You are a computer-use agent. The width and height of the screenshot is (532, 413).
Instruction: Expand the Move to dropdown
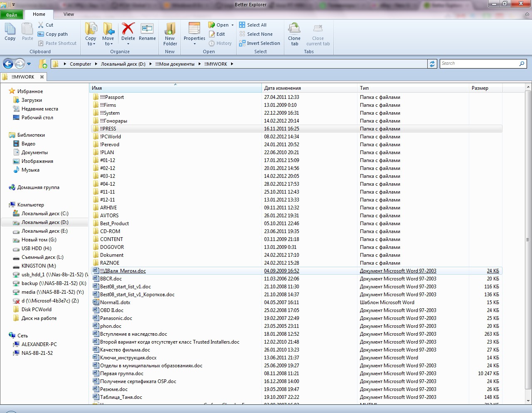pyautogui.click(x=108, y=44)
